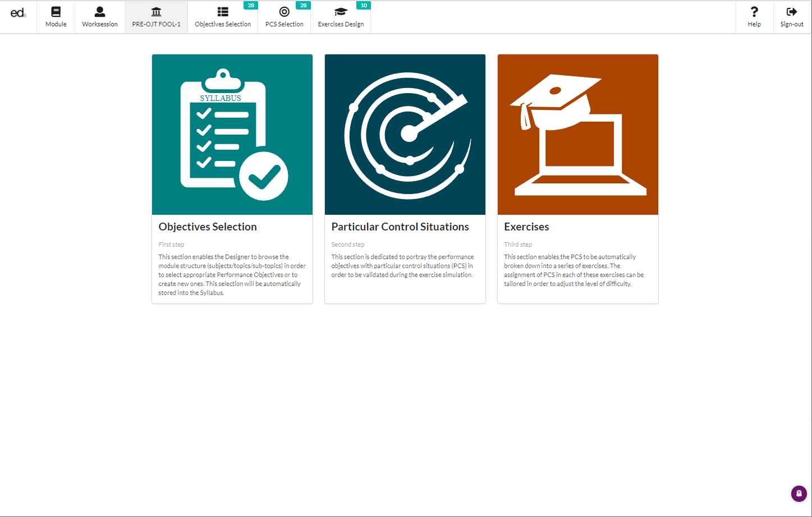The height and width of the screenshot is (517, 812).
Task: Click the Exercises card title
Action: 526,227
